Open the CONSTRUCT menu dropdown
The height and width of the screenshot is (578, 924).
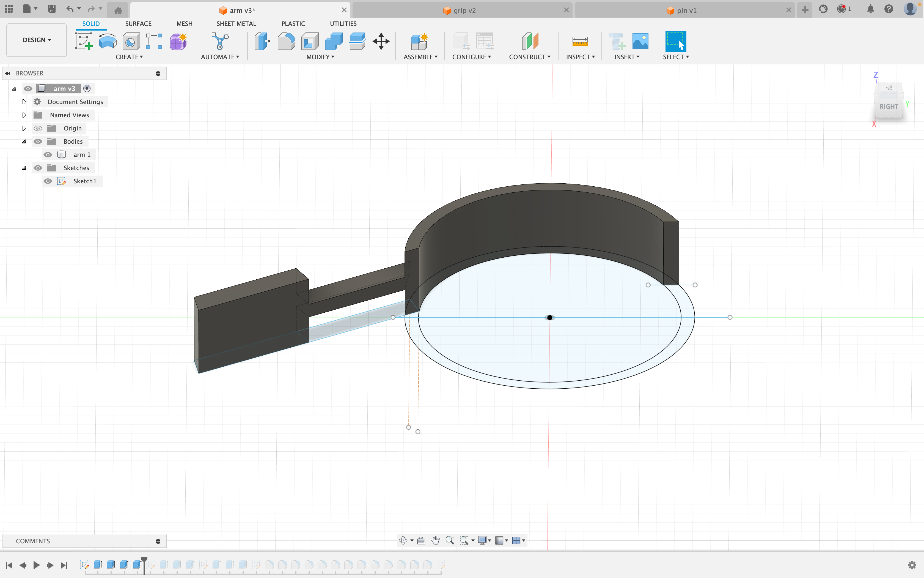coord(530,57)
